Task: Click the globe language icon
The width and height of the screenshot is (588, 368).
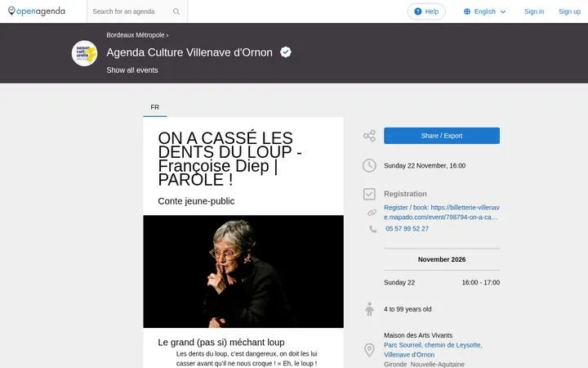Action: [467, 11]
